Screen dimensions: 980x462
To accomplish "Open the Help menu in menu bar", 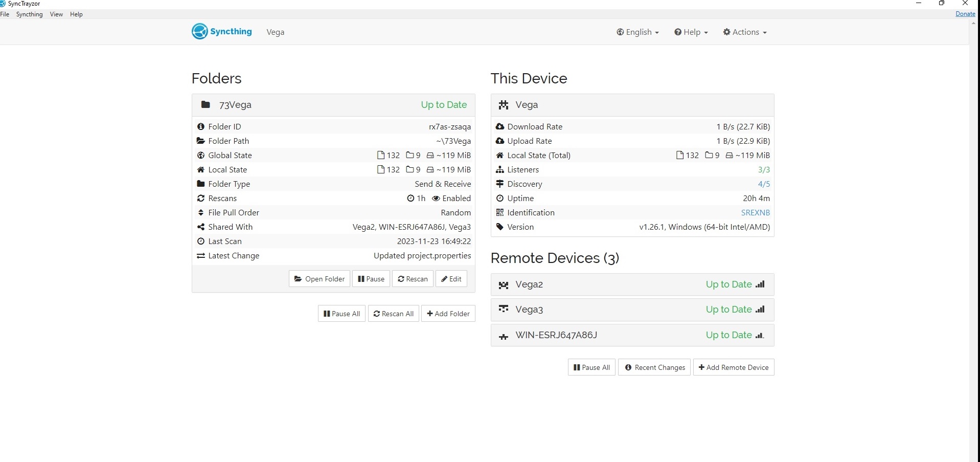I will [76, 14].
